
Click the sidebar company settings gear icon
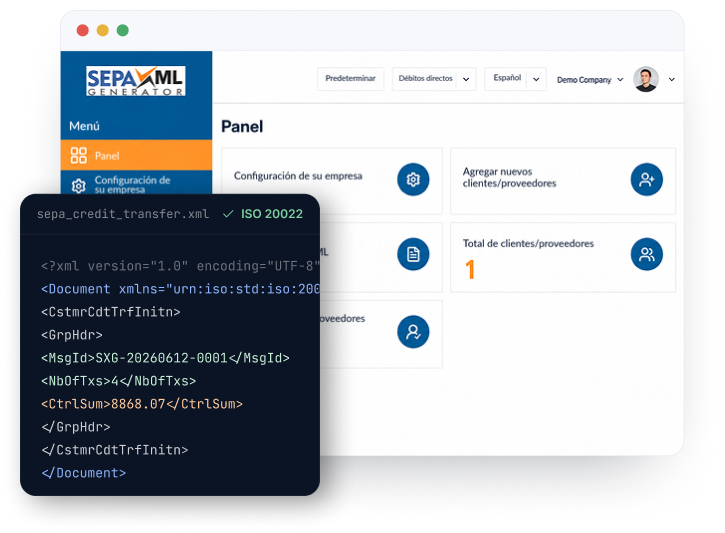pyautogui.click(x=79, y=186)
